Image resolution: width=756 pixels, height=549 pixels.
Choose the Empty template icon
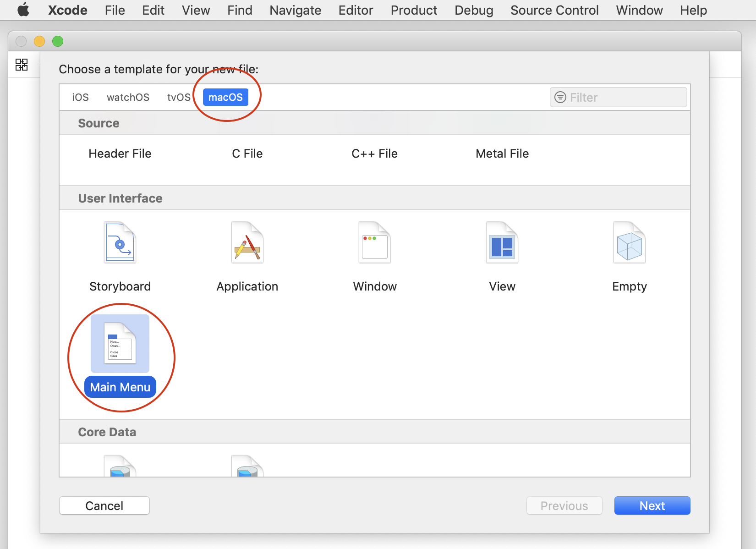630,242
